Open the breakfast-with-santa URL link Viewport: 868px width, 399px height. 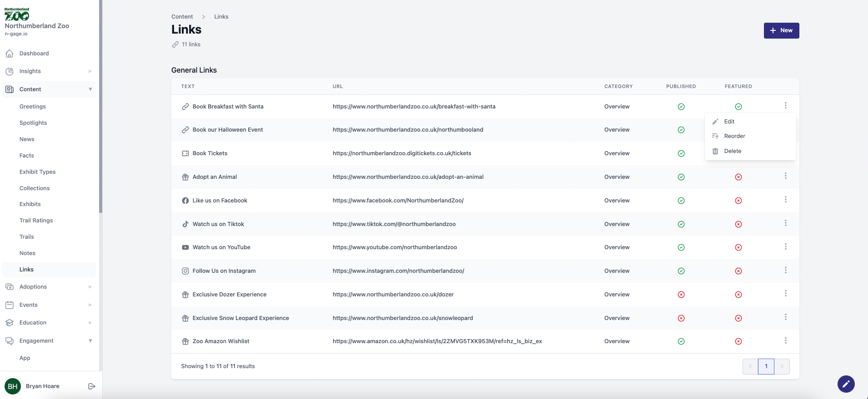(414, 107)
